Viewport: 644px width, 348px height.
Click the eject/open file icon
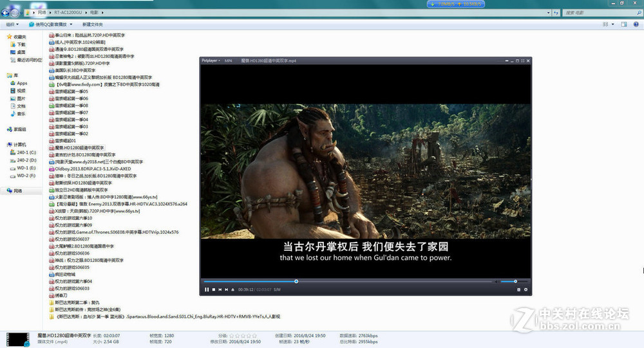232,289
